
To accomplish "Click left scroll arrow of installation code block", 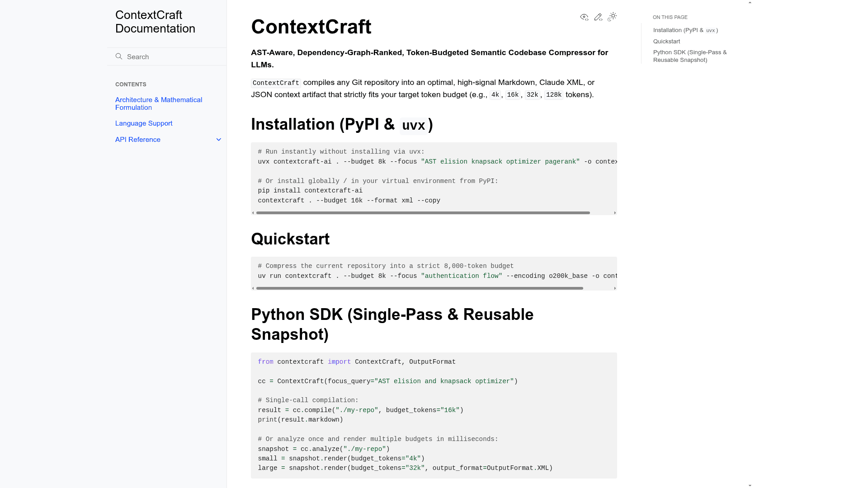I will tap(253, 213).
